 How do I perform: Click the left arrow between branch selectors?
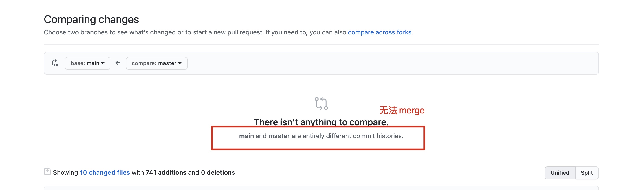click(118, 63)
